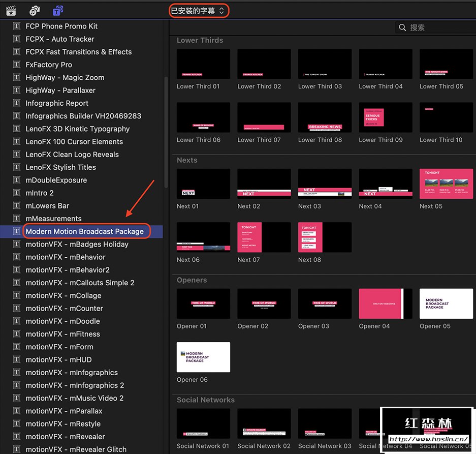Select motionVFX - mInfographics 2 category
The height and width of the screenshot is (454, 476).
(81, 385)
